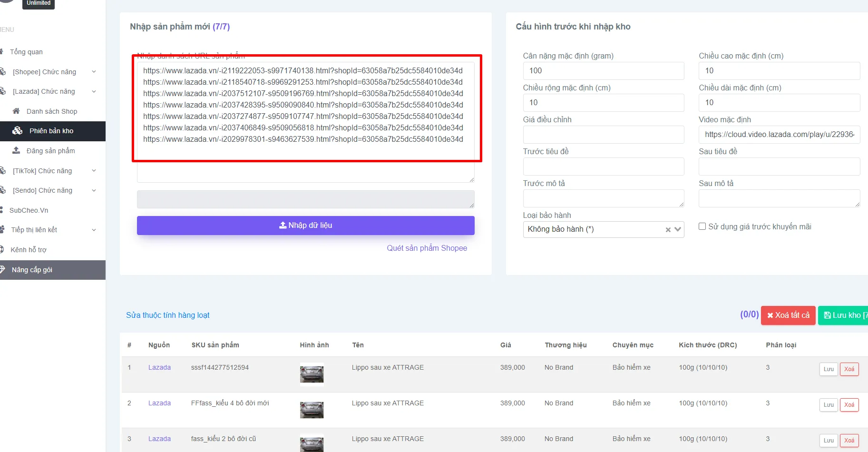Screen dimensions: 868x452
Task: Click Xoá for fass_kiểu 2 bô đời cũ row
Action: pos(849,441)
